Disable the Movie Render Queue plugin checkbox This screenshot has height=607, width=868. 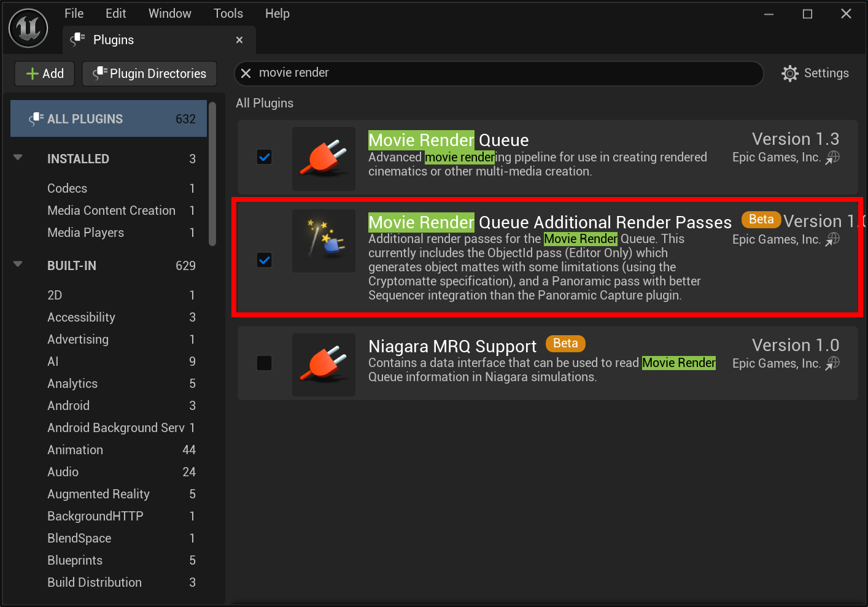click(265, 157)
